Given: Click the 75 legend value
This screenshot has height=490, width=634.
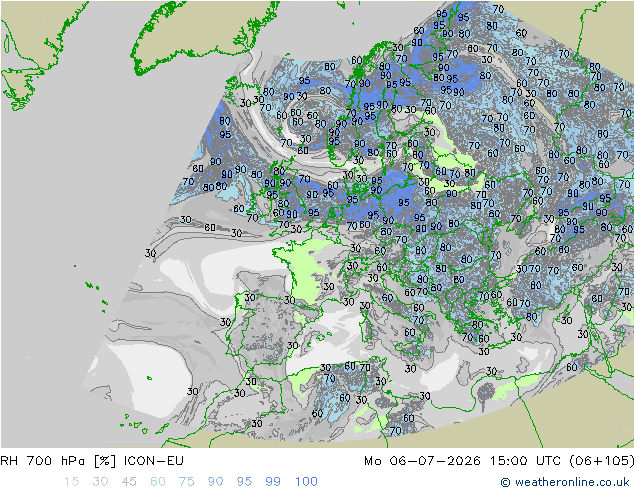Looking at the screenshot, I should pos(186,482).
